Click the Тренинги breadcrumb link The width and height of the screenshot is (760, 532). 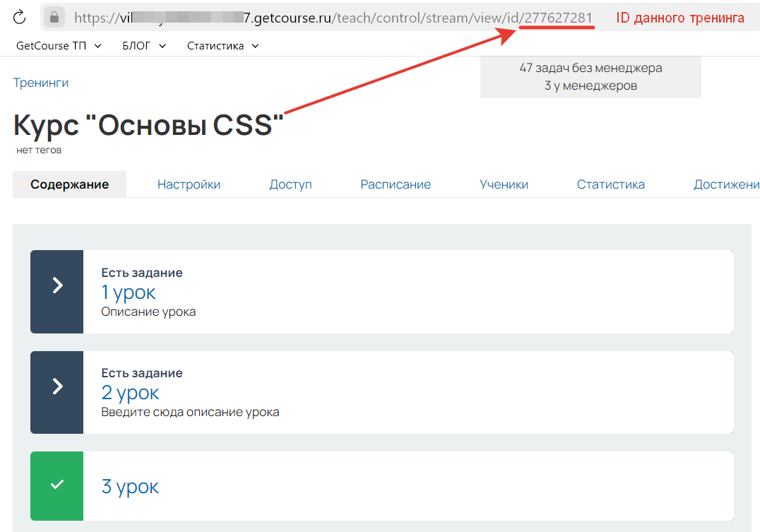(41, 83)
